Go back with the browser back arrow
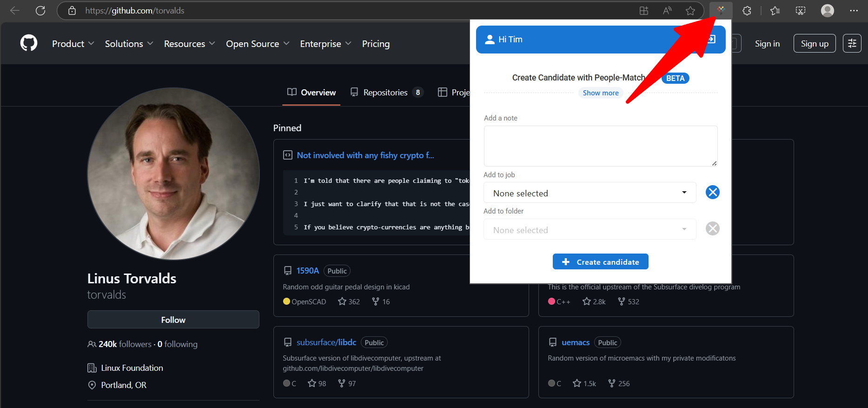This screenshot has width=868, height=408. click(x=15, y=11)
